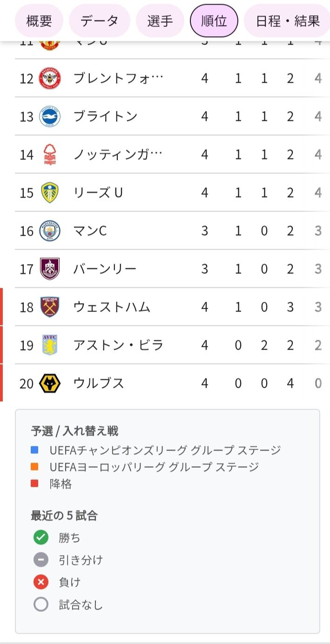This screenshot has height=644, width=330.
Task: Click the blue Champions League legend swatch
Action: click(x=35, y=450)
